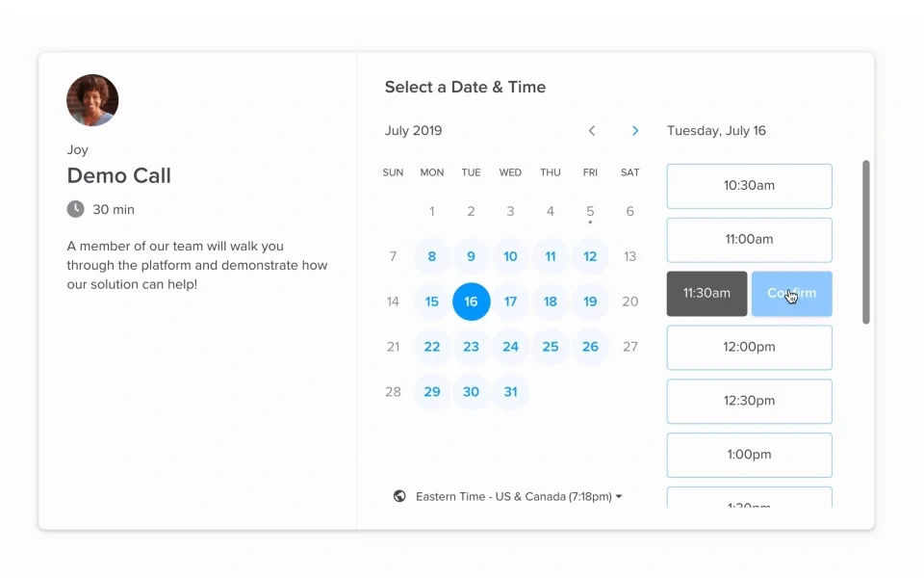Select the 11:00am time slot
Viewport: 924px width, 578px height.
click(x=749, y=240)
